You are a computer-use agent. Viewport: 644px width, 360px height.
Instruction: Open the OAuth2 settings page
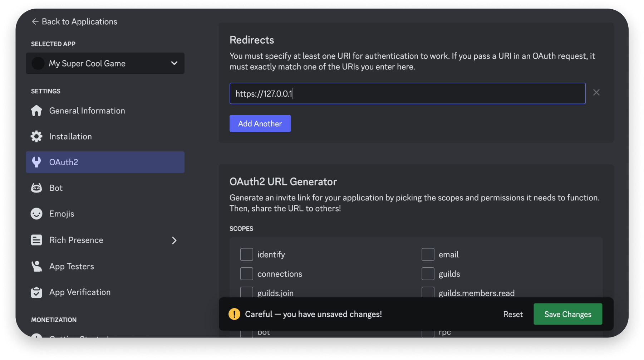point(64,162)
